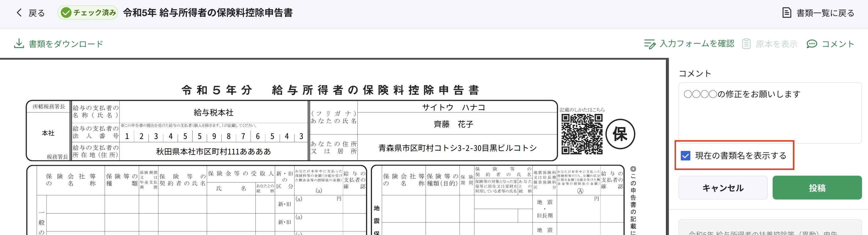Click the document icon beside 書類一覧に戻る
This screenshot has width=868, height=235.
(x=786, y=13)
